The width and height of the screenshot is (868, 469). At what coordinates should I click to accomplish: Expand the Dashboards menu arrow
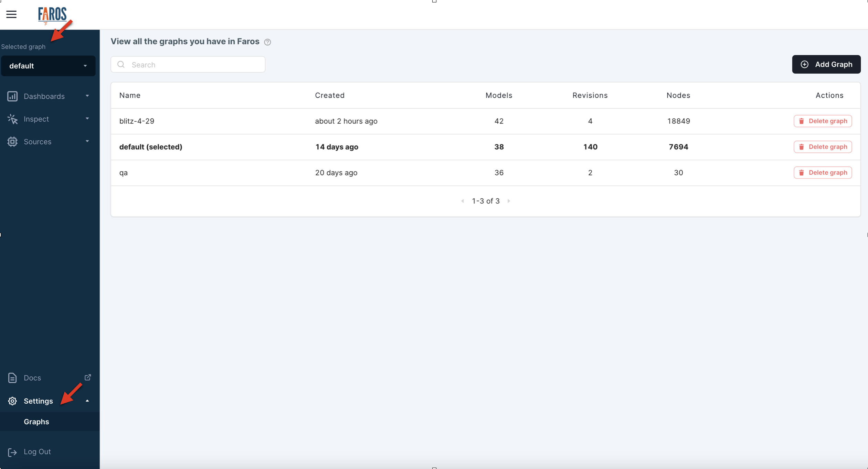tap(87, 96)
